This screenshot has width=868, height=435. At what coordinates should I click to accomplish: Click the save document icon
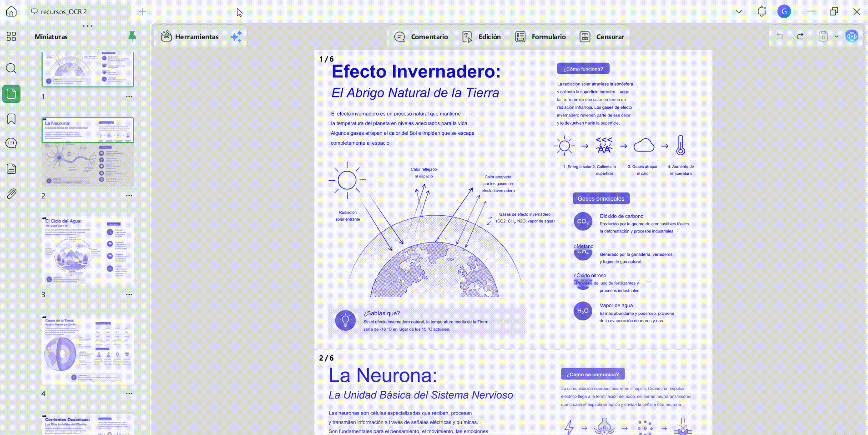823,36
